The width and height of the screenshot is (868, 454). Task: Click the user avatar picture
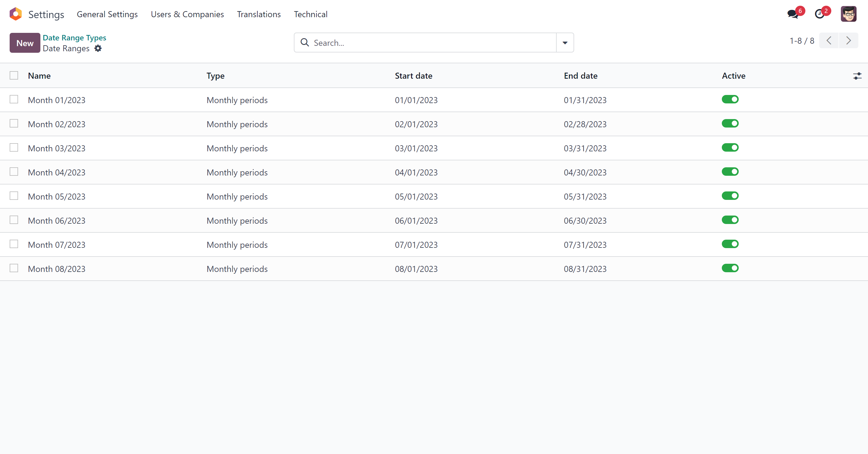click(848, 14)
